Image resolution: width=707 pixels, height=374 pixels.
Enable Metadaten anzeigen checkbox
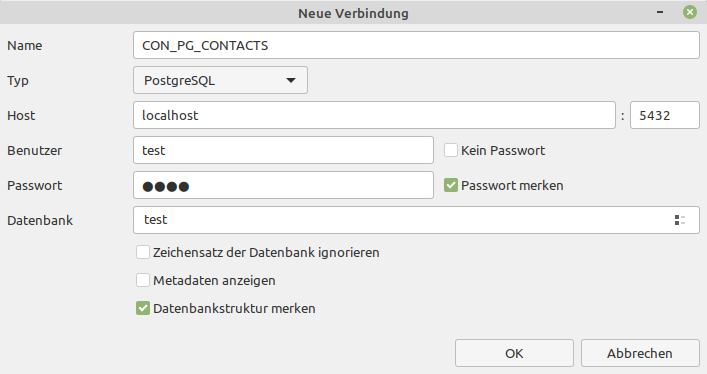click(143, 280)
